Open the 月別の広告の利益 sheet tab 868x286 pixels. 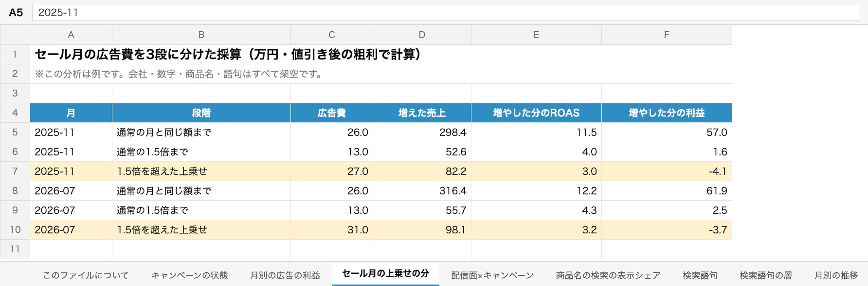pyautogui.click(x=285, y=275)
